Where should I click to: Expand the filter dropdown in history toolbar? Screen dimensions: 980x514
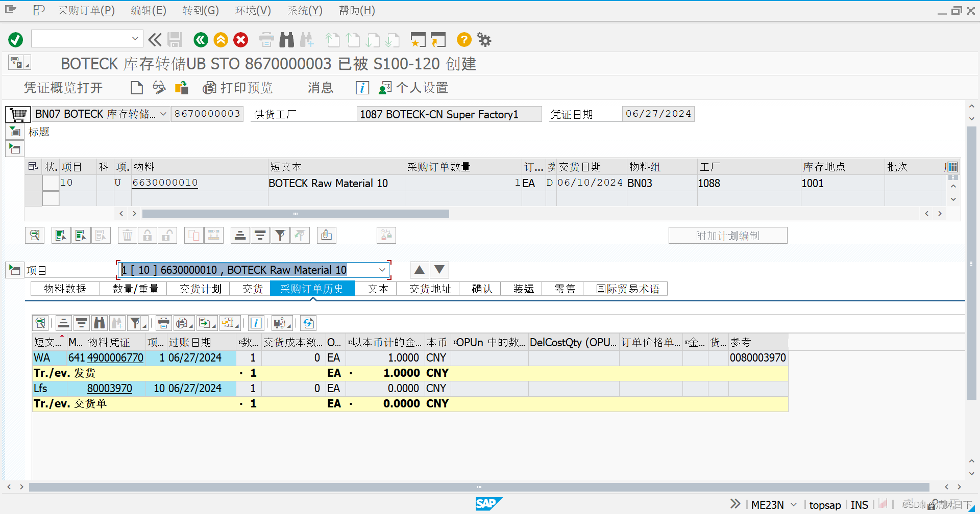coord(144,325)
